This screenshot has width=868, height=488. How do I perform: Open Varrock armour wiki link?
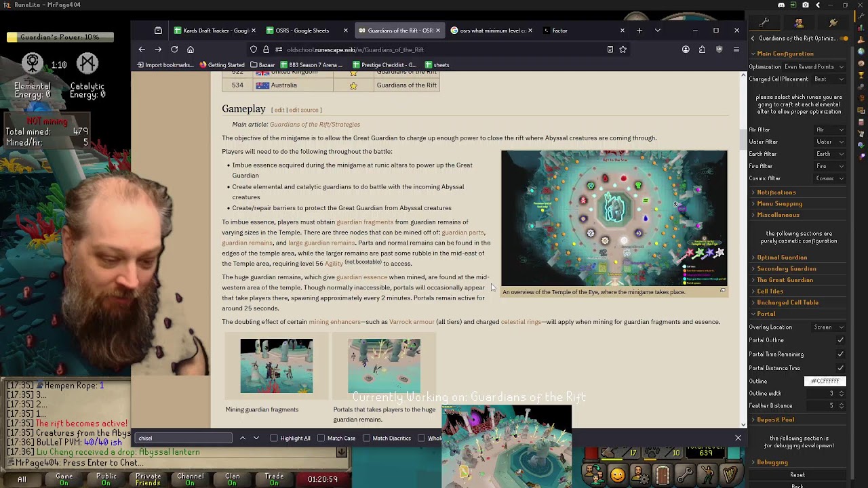tap(412, 322)
